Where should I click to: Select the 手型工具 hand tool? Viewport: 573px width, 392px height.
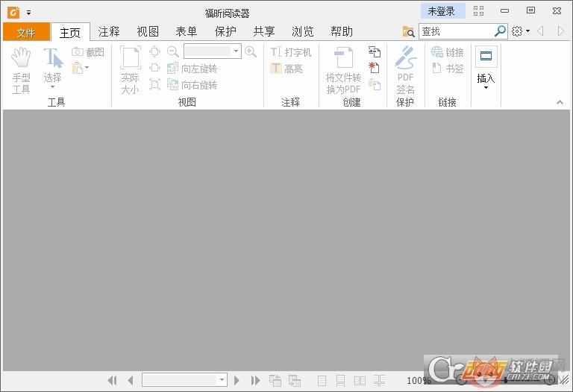coord(21,70)
